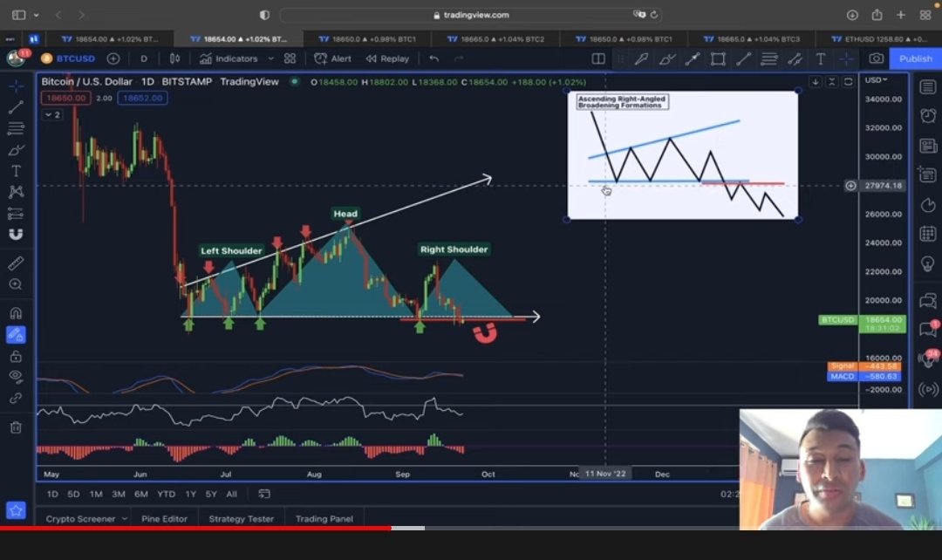Click the compare or add symbol plus icon
This screenshot has height=560, width=942.
coord(113,58)
